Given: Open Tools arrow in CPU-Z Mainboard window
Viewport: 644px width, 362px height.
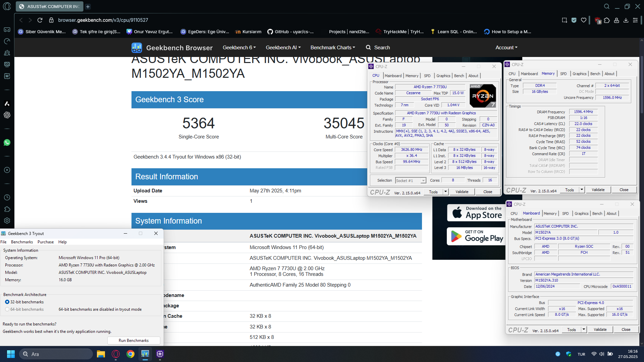Looking at the screenshot, I should pos(584,329).
